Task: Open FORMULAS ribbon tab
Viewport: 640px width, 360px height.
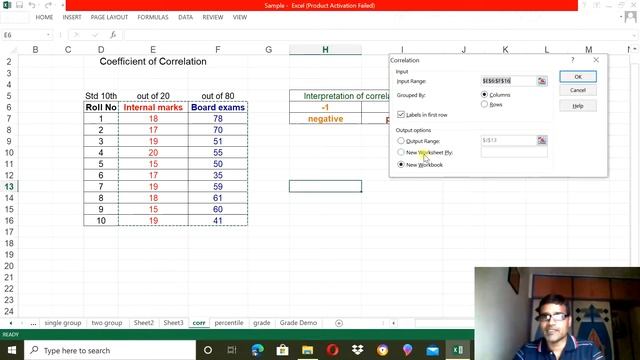Action: 153,17
